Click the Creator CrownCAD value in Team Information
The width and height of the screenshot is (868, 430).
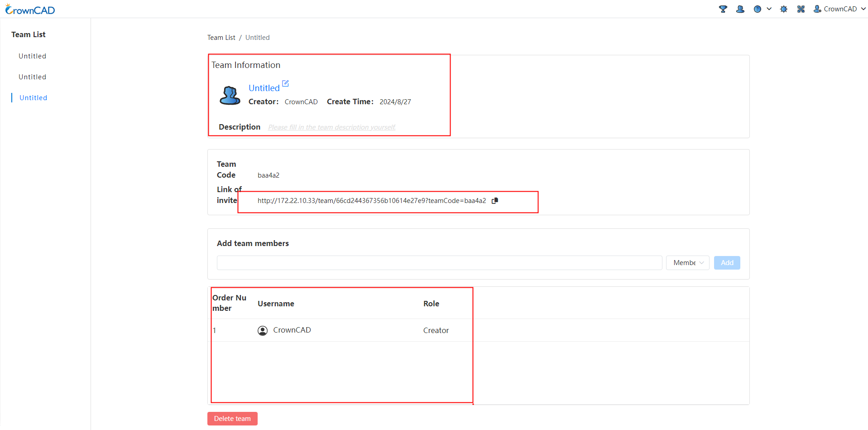tap(301, 102)
